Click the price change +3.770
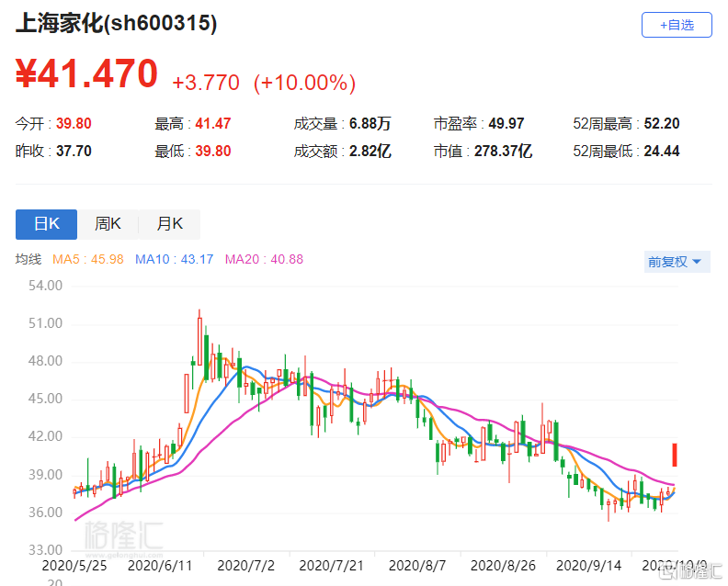The height and width of the screenshot is (586, 728). pos(206,83)
